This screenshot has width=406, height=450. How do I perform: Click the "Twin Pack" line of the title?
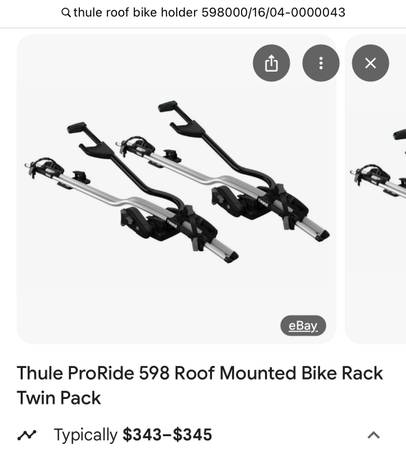click(x=59, y=398)
